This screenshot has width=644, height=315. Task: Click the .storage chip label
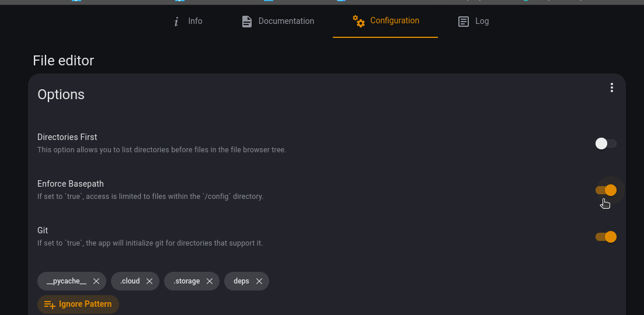[186, 281]
